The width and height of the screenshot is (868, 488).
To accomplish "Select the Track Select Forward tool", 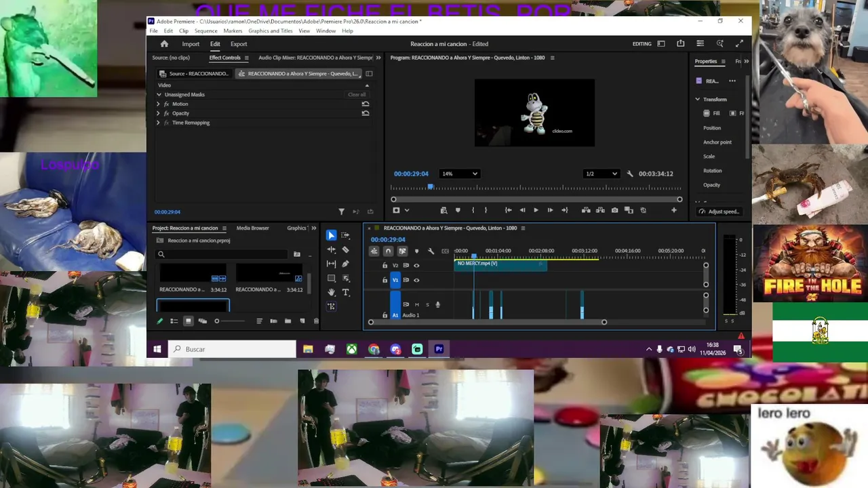I will click(345, 235).
